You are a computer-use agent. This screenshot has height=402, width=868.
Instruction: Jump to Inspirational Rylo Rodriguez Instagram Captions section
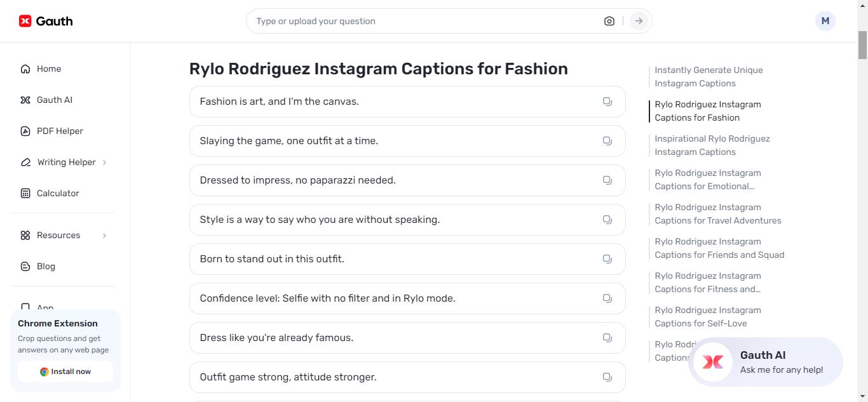tap(712, 145)
